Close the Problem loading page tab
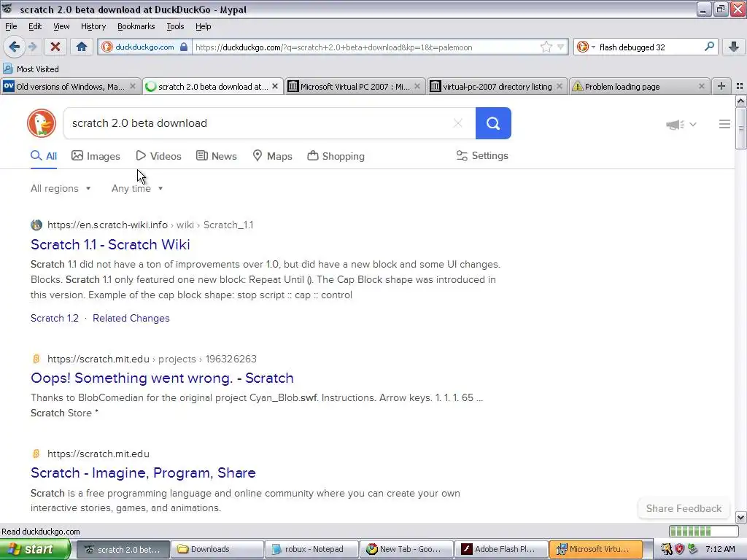 [701, 86]
